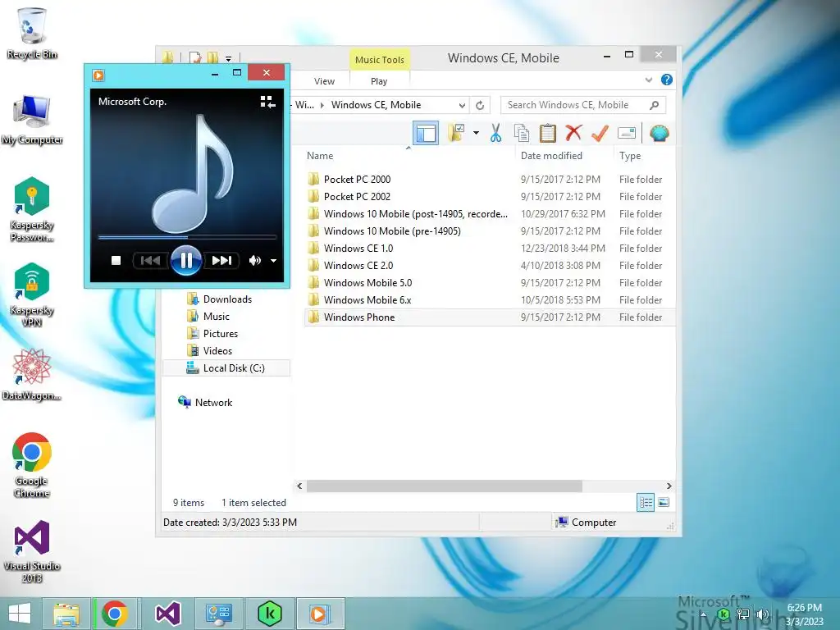Open Kaspersky from the taskbar

click(269, 614)
